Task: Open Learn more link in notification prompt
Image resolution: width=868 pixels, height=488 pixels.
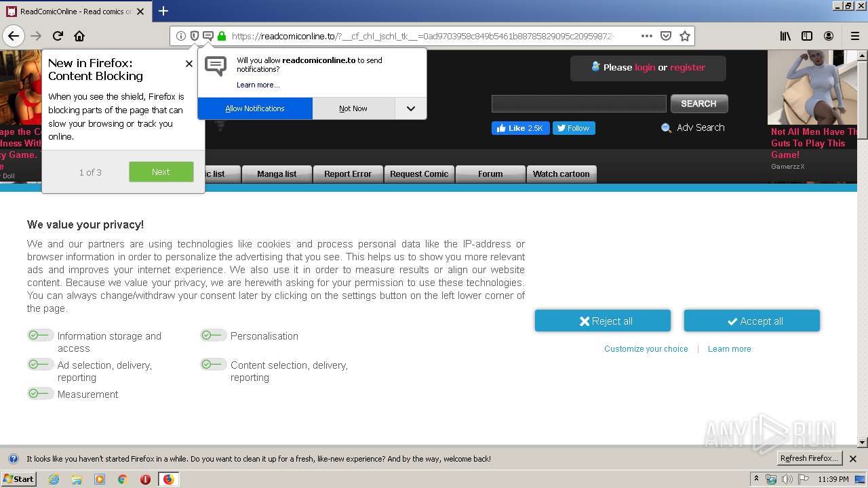Action: point(258,85)
